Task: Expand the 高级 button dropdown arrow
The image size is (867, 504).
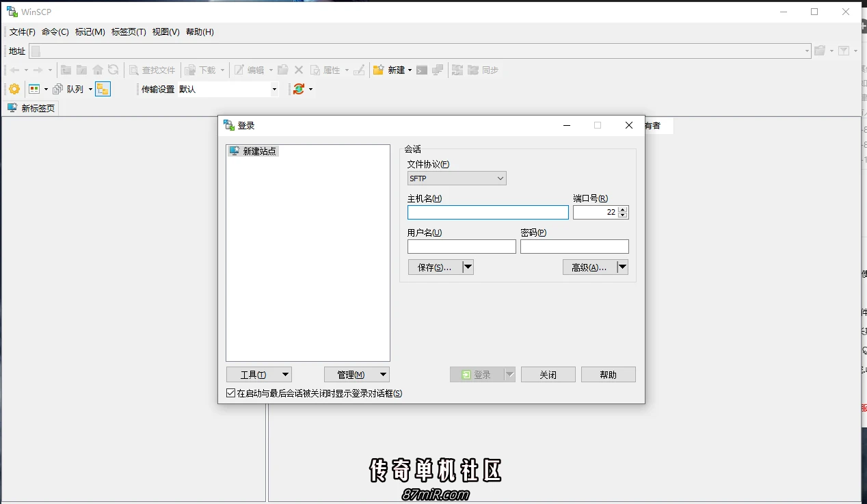Action: 622,267
